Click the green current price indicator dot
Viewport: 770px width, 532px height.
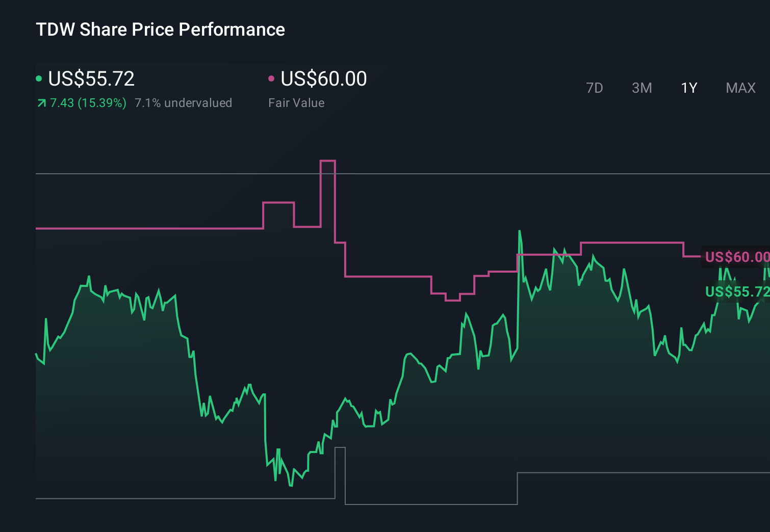point(39,78)
